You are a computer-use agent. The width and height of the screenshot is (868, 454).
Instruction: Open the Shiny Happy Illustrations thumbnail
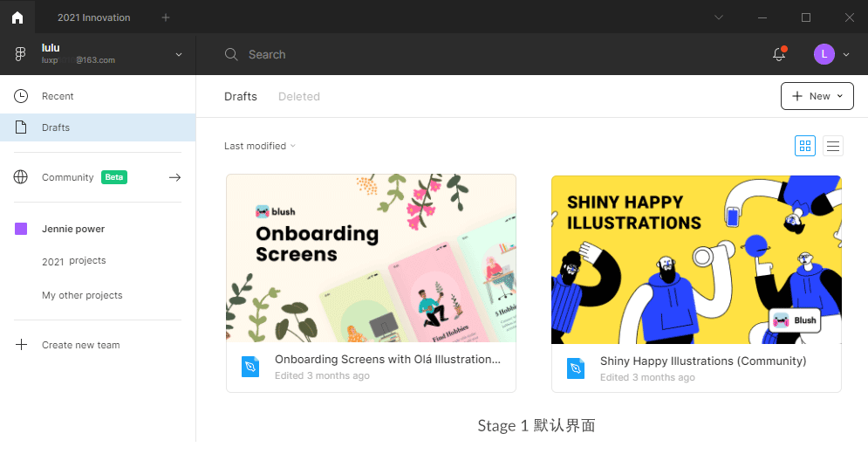coord(696,259)
